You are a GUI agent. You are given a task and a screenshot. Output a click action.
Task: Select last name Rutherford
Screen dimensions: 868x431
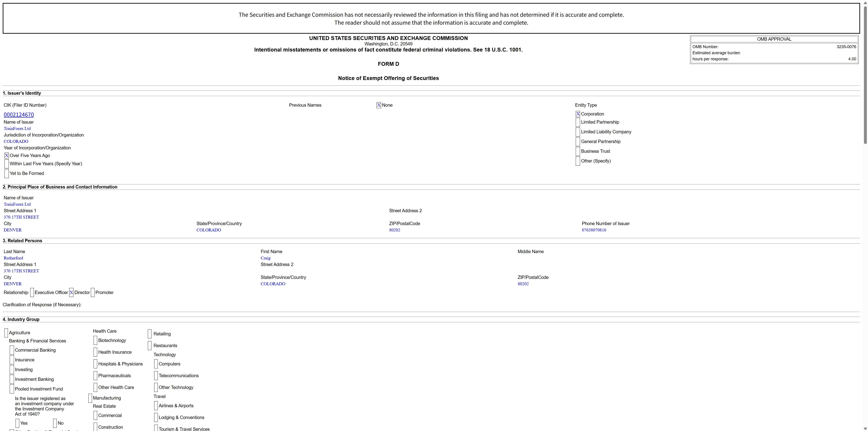14,258
